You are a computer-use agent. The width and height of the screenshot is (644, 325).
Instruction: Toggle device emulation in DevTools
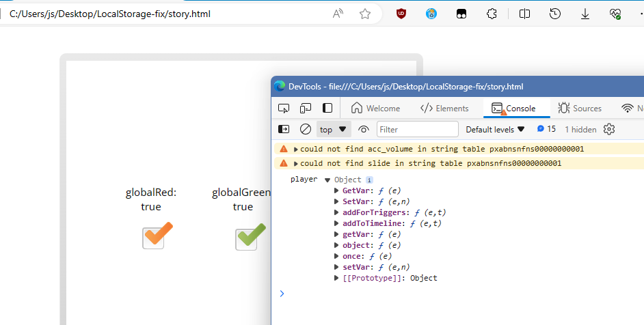[x=306, y=108]
